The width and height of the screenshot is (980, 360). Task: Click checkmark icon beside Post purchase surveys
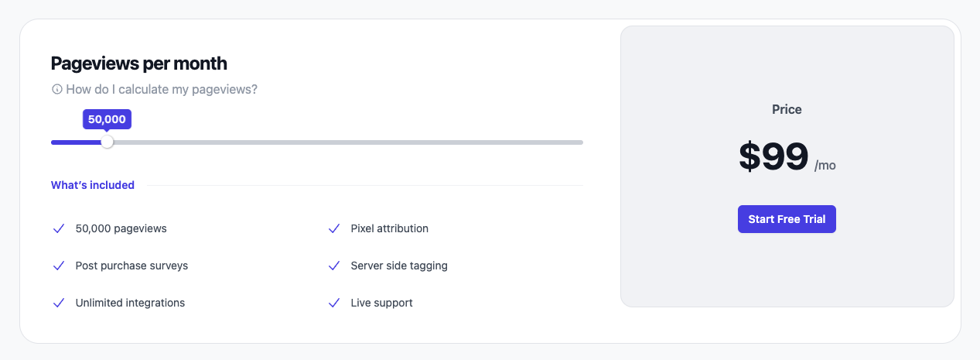[x=58, y=266]
